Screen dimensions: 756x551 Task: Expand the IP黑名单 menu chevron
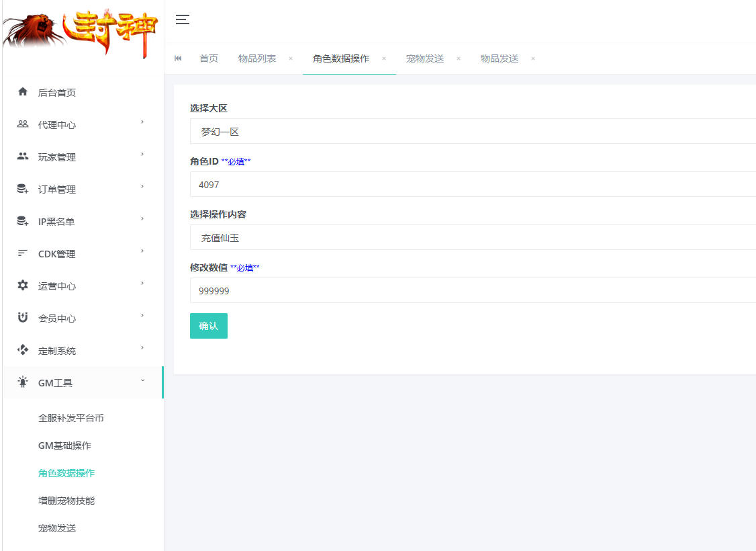142,219
